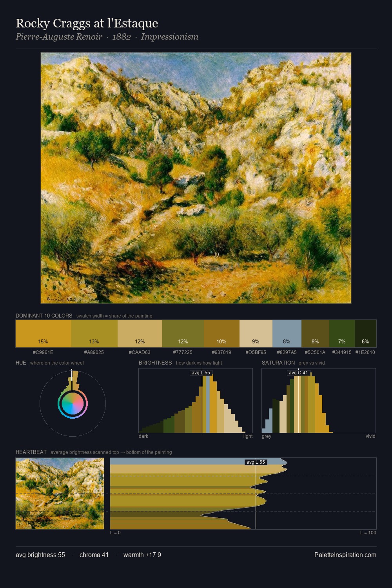Click the SATURATION section heading
The width and height of the screenshot is (392, 588).
pyautogui.click(x=278, y=363)
